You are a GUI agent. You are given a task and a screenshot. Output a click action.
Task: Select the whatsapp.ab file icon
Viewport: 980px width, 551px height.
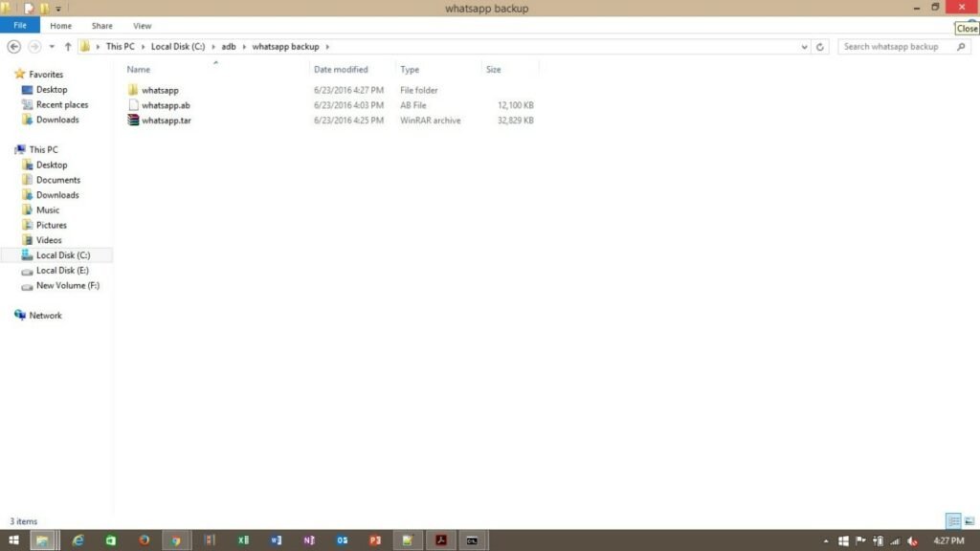[x=133, y=105]
